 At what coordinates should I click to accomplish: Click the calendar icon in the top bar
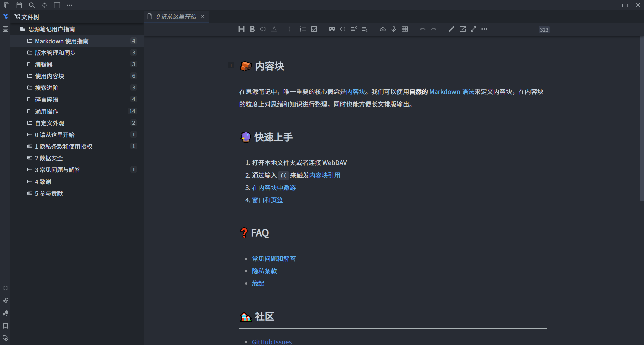pos(19,5)
